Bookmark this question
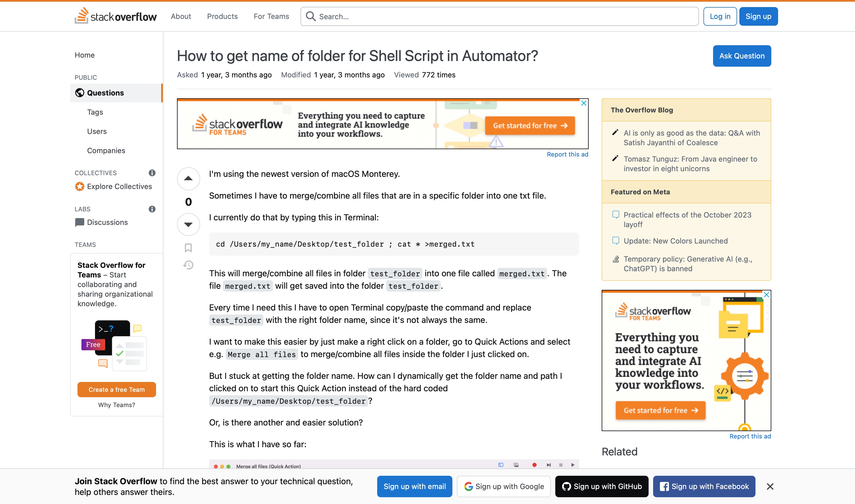855x504 pixels. (x=188, y=248)
